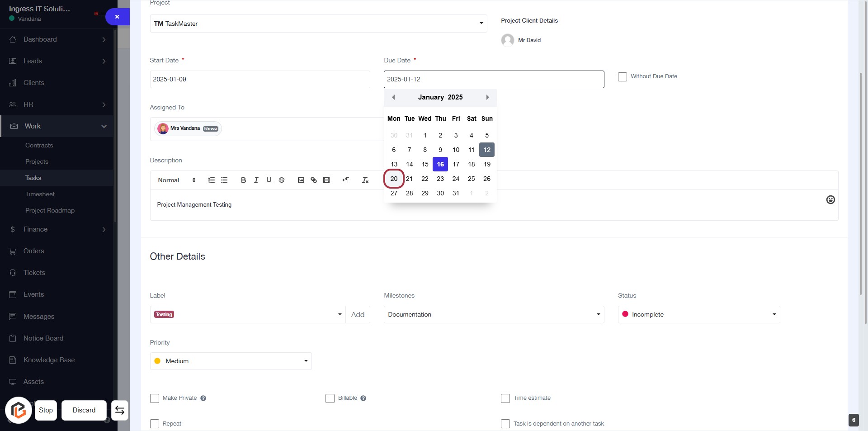Toggle strikethrough text formatting
This screenshot has height=431, width=868.
click(x=282, y=180)
